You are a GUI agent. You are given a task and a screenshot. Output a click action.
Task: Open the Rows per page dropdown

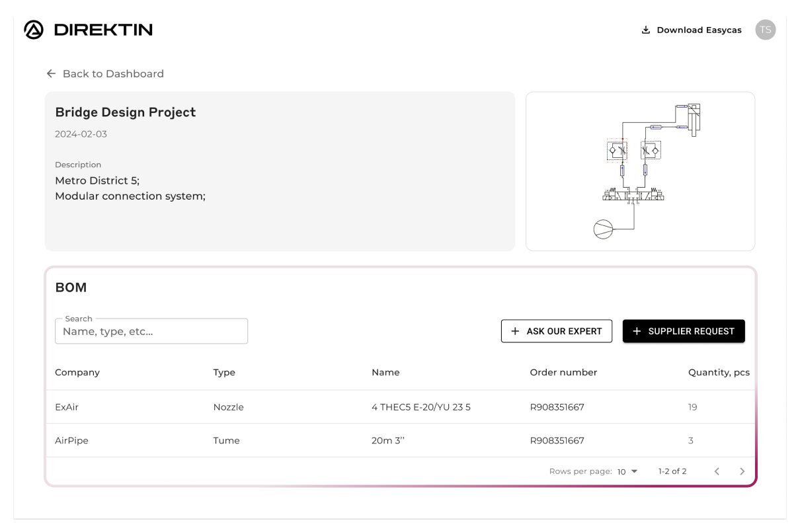tap(627, 472)
